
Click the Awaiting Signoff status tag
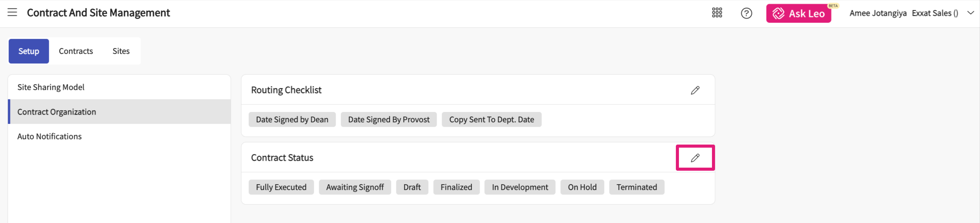[355, 187]
